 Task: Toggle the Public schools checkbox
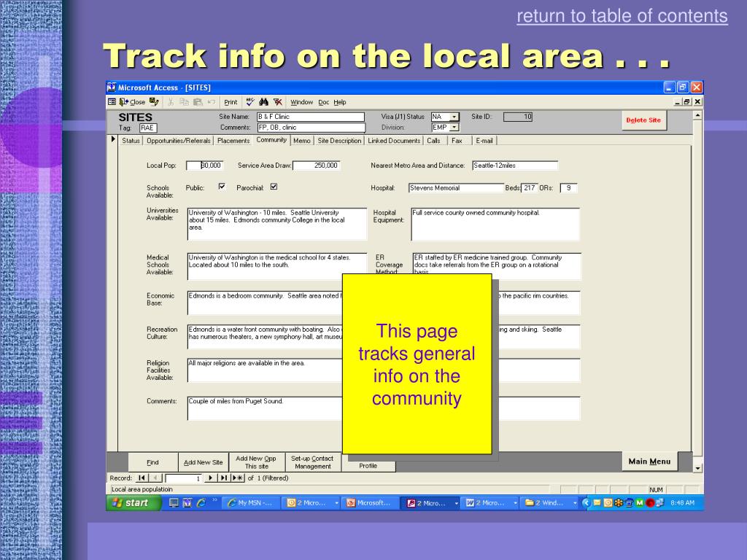[222, 187]
